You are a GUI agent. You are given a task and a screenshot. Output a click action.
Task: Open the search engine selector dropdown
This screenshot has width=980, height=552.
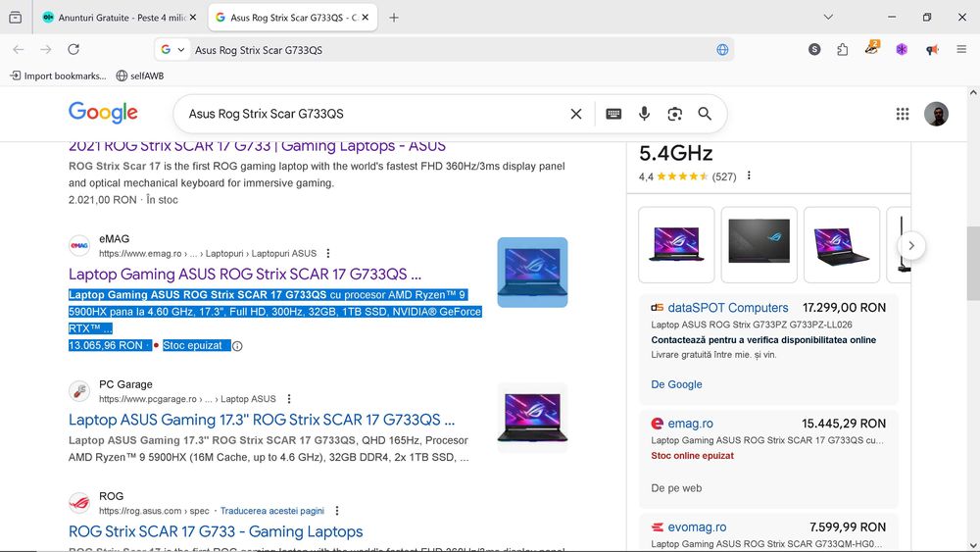(172, 49)
